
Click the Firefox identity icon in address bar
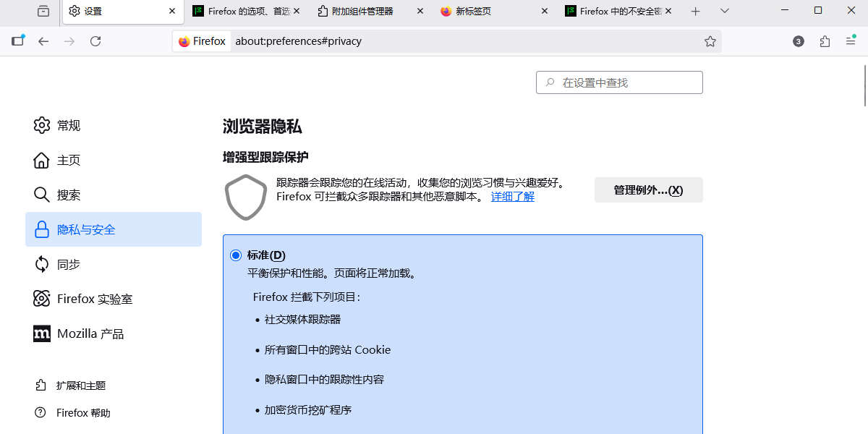click(202, 41)
